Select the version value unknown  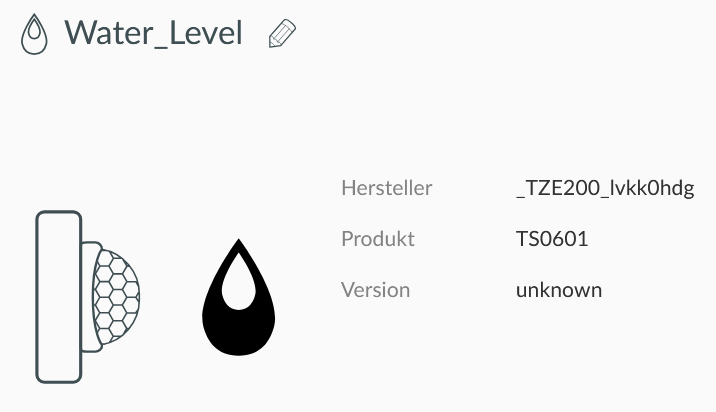(559, 290)
